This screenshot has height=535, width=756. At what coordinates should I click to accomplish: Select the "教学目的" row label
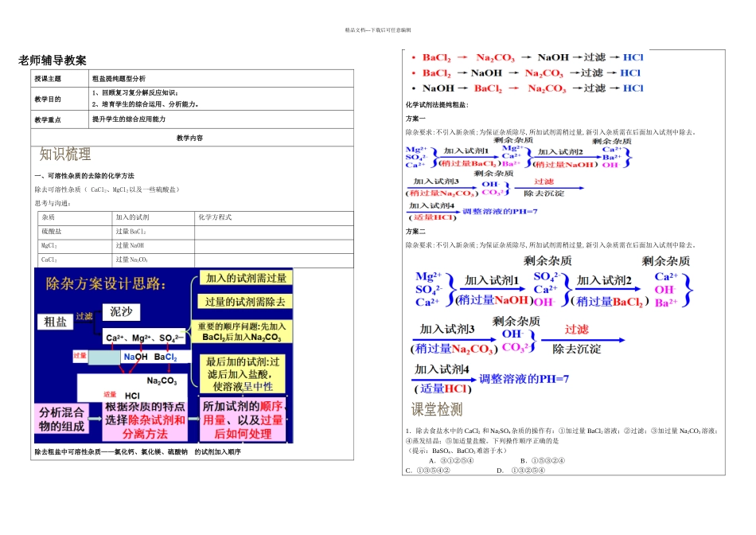coord(48,100)
